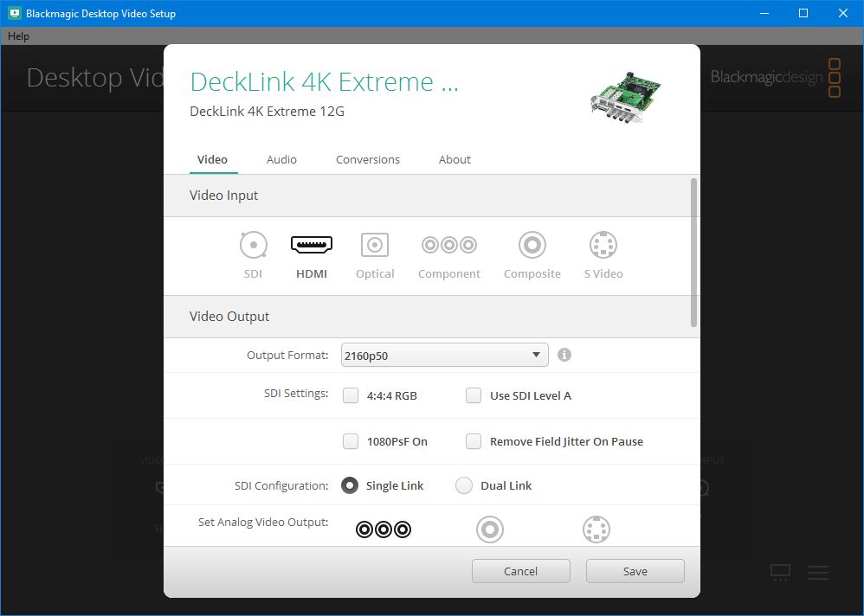Image resolution: width=864 pixels, height=616 pixels.
Task: Switch to the Audio tab
Action: pyautogui.click(x=281, y=160)
